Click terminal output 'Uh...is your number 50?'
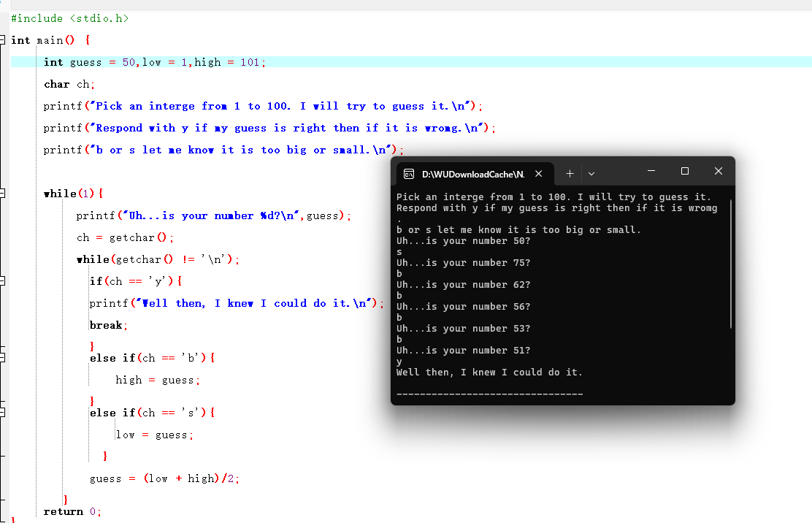The height and width of the screenshot is (523, 812). (464, 241)
